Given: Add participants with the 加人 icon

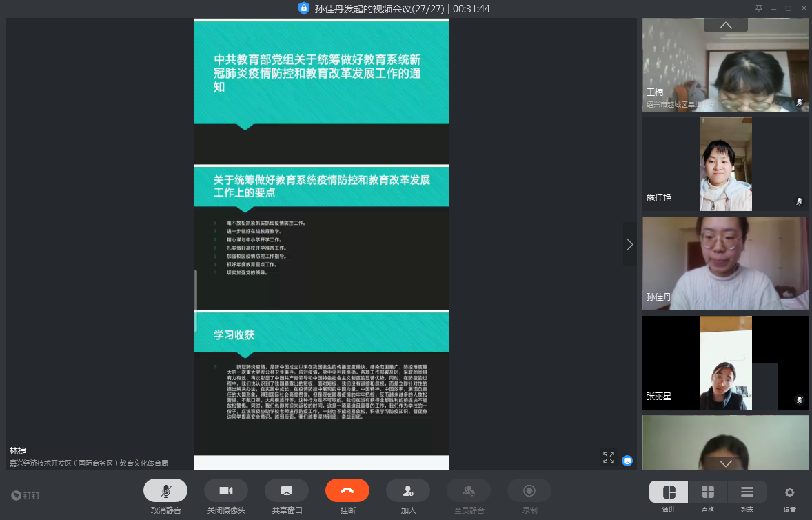Looking at the screenshot, I should [407, 490].
